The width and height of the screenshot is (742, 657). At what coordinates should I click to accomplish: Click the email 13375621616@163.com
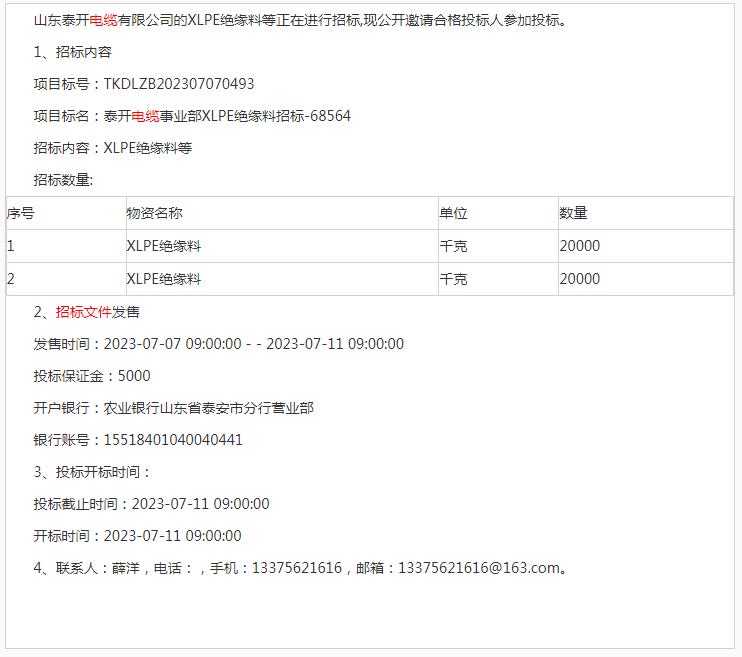(479, 568)
